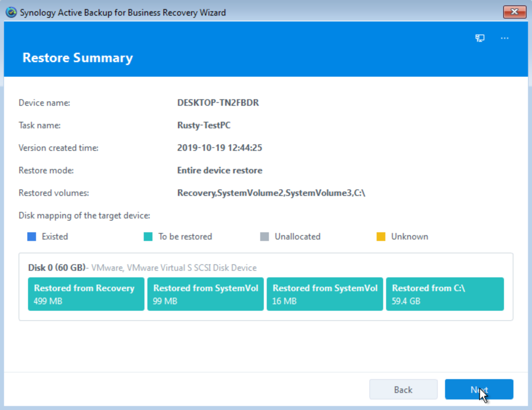The width and height of the screenshot is (532, 410).
Task: Select the Restored from Recovery 499 MB partition
Action: click(86, 294)
